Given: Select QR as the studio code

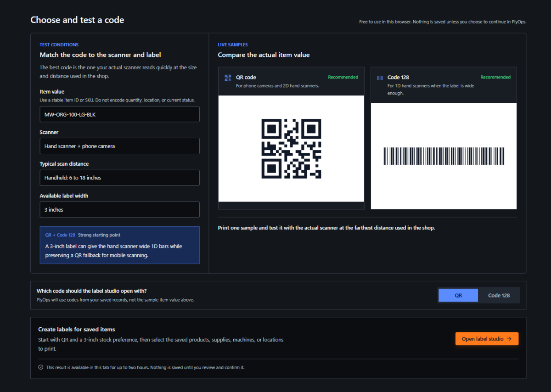Looking at the screenshot, I should coord(458,295).
